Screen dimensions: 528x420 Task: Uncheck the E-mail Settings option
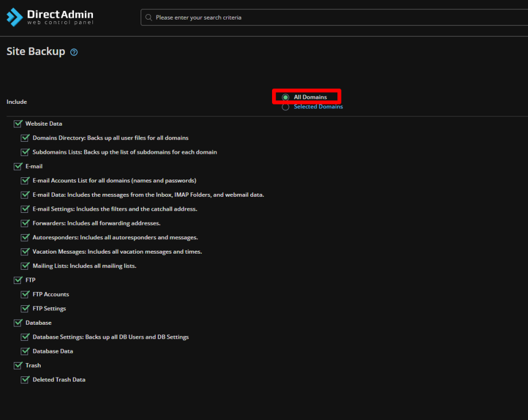[x=25, y=208]
